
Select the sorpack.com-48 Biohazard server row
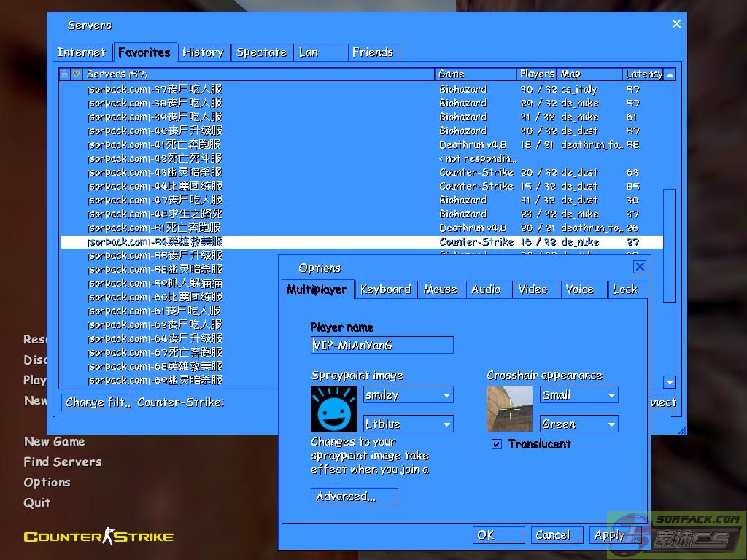[362, 214]
